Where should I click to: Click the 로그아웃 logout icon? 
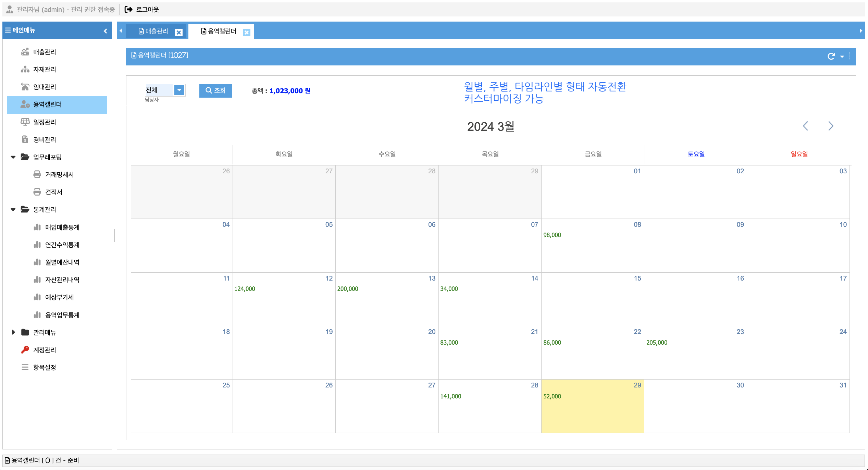click(x=128, y=10)
